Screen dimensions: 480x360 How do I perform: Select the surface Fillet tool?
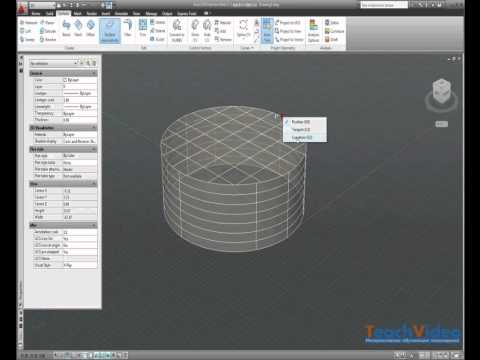(128, 28)
